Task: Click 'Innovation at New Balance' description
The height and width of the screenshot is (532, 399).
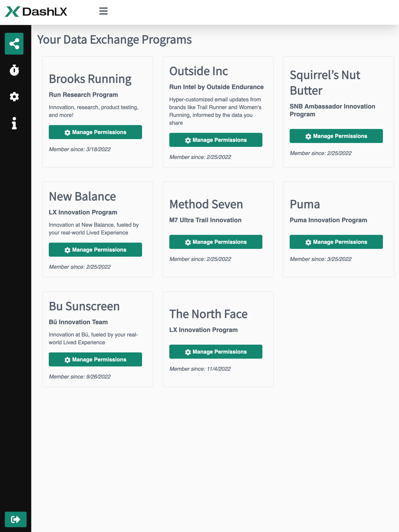Action: click(x=94, y=229)
